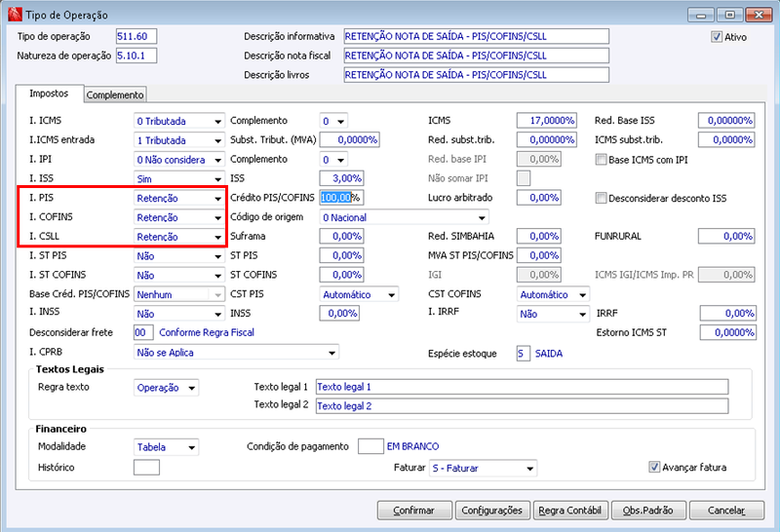This screenshot has width=780, height=532.
Task: Open the I. CSLL dropdown
Action: [178, 237]
